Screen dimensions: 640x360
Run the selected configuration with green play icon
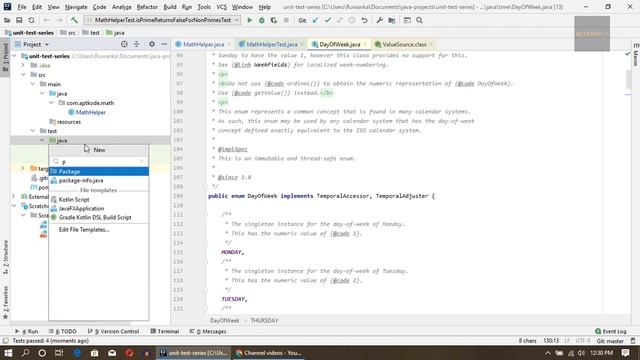(x=249, y=20)
